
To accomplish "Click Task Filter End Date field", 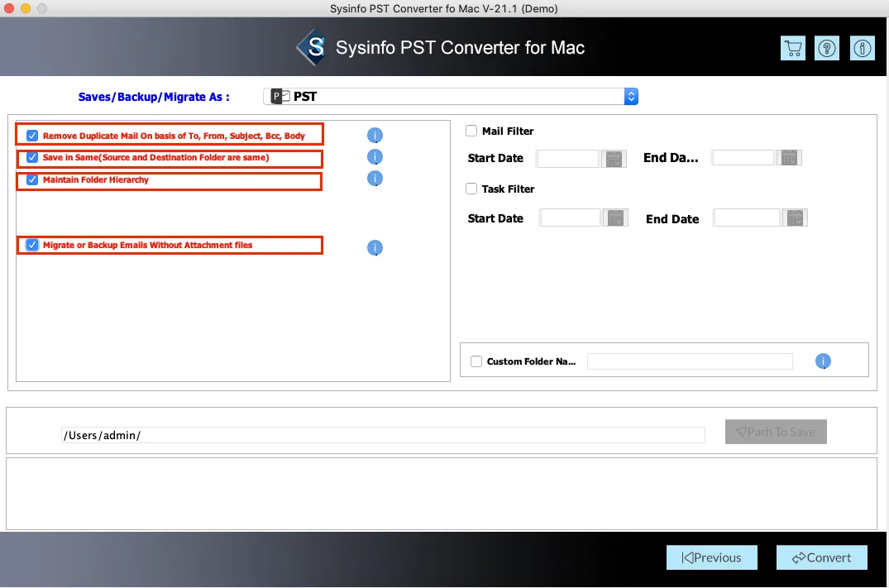I will (747, 218).
